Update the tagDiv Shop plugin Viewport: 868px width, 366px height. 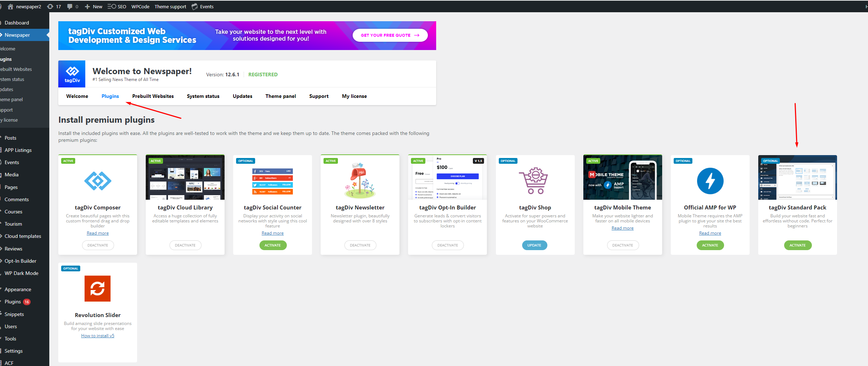click(534, 245)
